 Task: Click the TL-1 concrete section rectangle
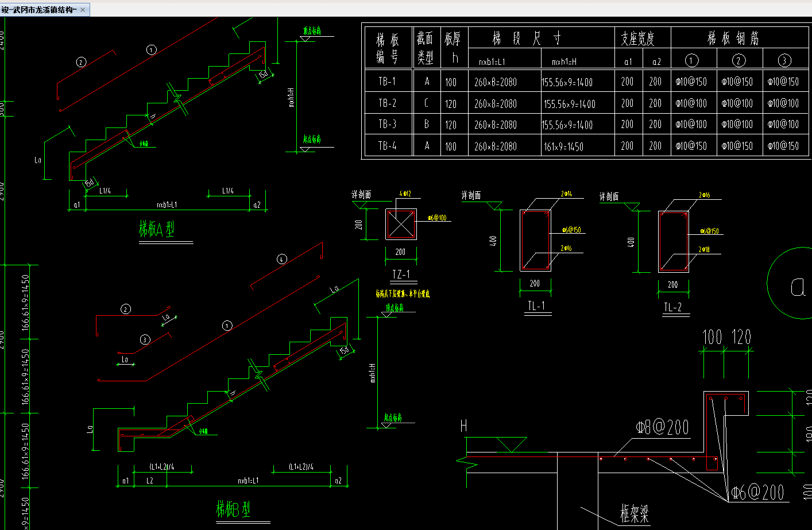click(x=535, y=241)
